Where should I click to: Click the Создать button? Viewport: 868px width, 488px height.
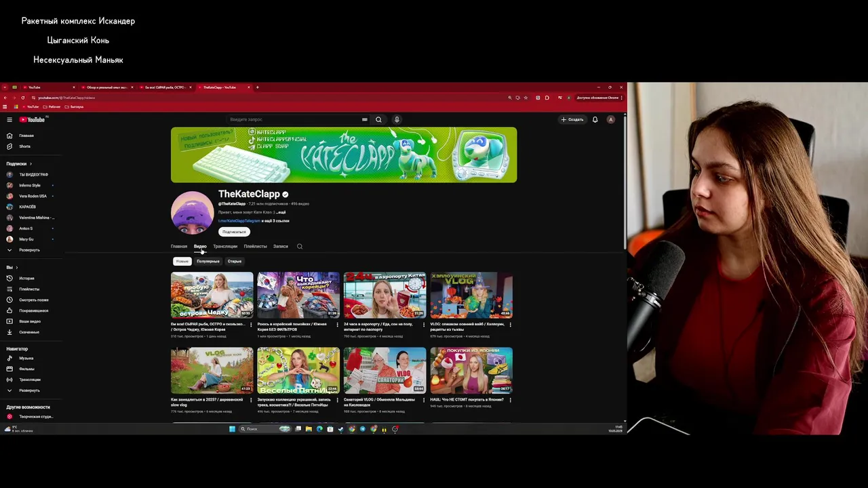[x=572, y=119]
